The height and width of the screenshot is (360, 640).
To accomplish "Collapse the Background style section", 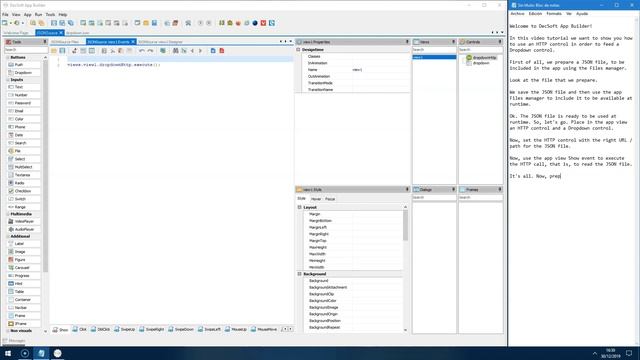I will pyautogui.click(x=299, y=274).
